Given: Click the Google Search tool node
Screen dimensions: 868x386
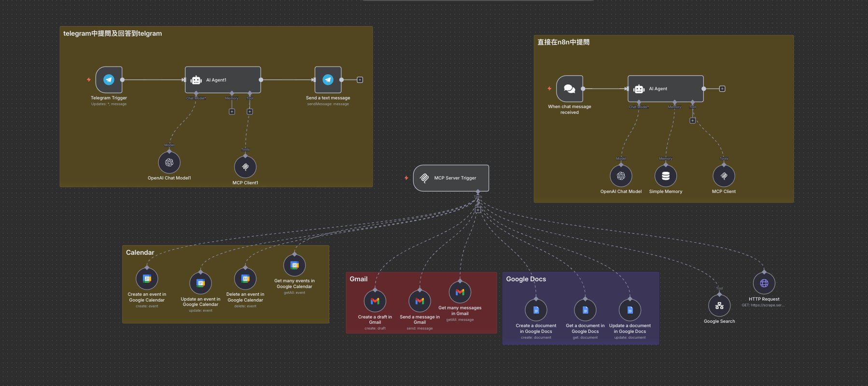Looking at the screenshot, I should [719, 306].
